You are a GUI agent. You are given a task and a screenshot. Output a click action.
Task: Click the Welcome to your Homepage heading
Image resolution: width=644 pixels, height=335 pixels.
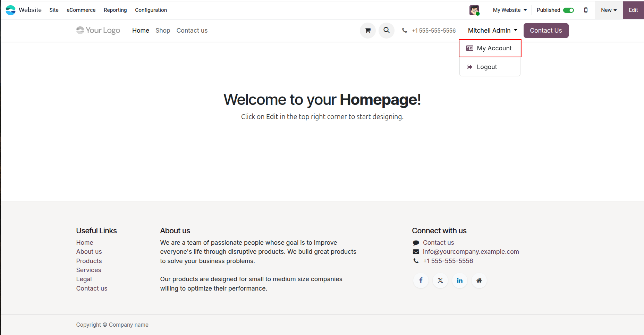(x=322, y=100)
